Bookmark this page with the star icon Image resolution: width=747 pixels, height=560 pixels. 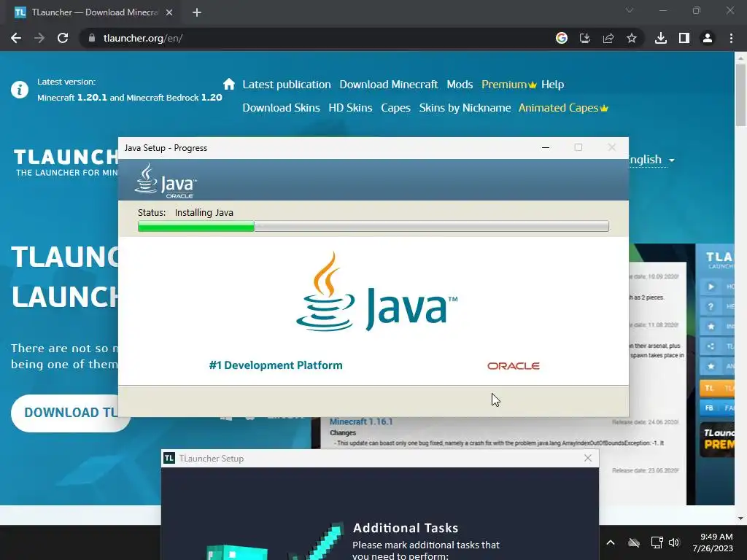pyautogui.click(x=632, y=38)
